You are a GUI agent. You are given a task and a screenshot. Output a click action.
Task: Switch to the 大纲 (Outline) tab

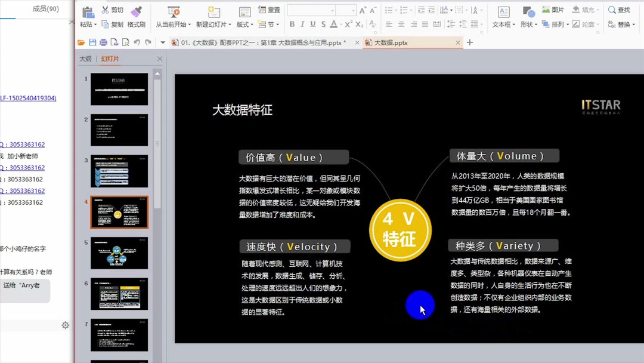pyautogui.click(x=88, y=59)
